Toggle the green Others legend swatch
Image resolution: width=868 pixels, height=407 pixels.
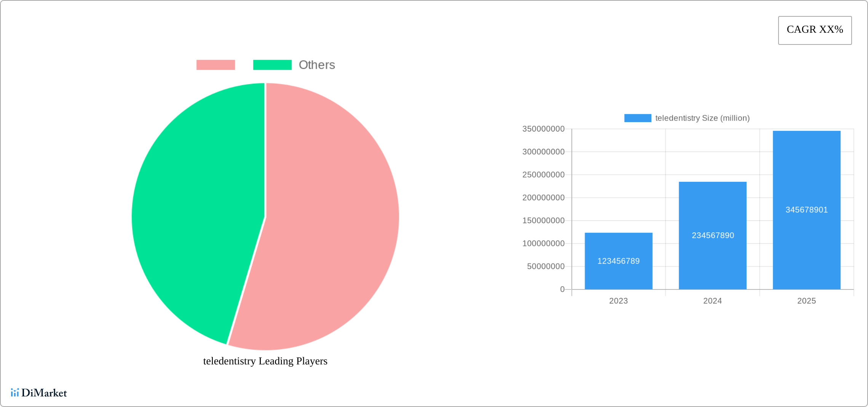(x=272, y=65)
